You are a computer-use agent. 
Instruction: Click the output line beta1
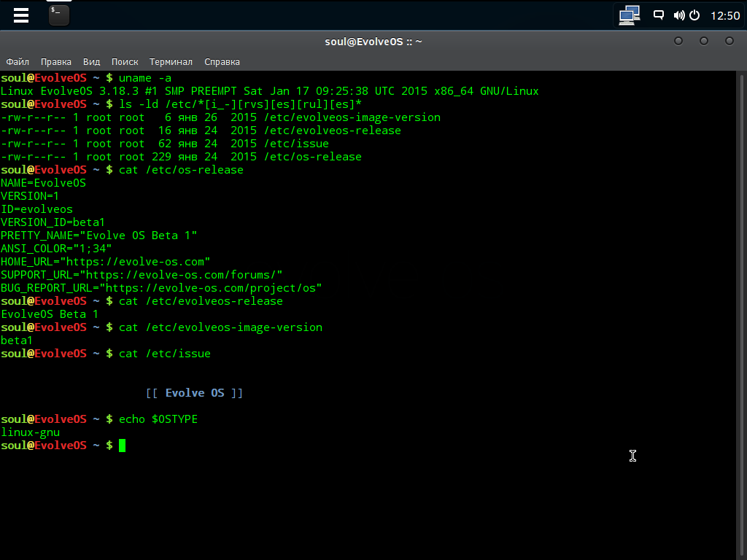(x=17, y=341)
